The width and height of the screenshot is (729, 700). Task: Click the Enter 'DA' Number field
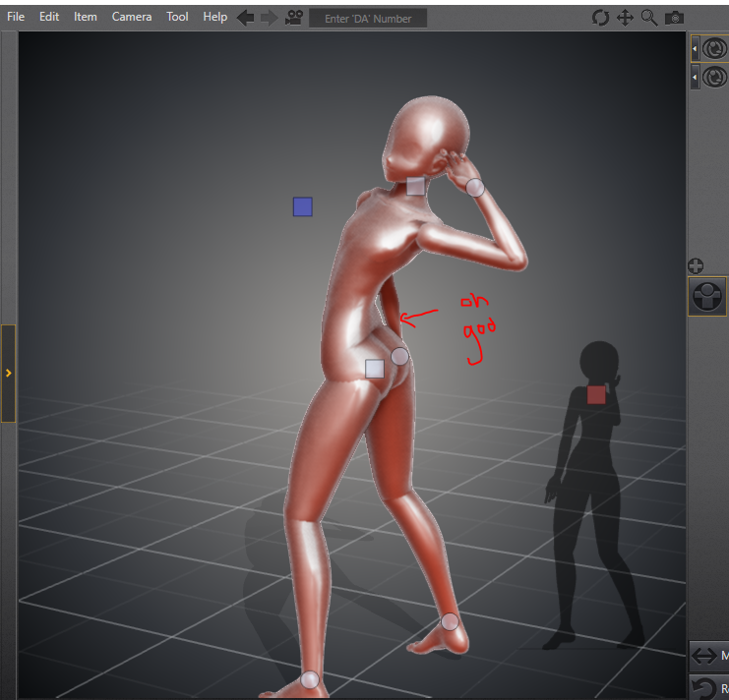tap(368, 19)
